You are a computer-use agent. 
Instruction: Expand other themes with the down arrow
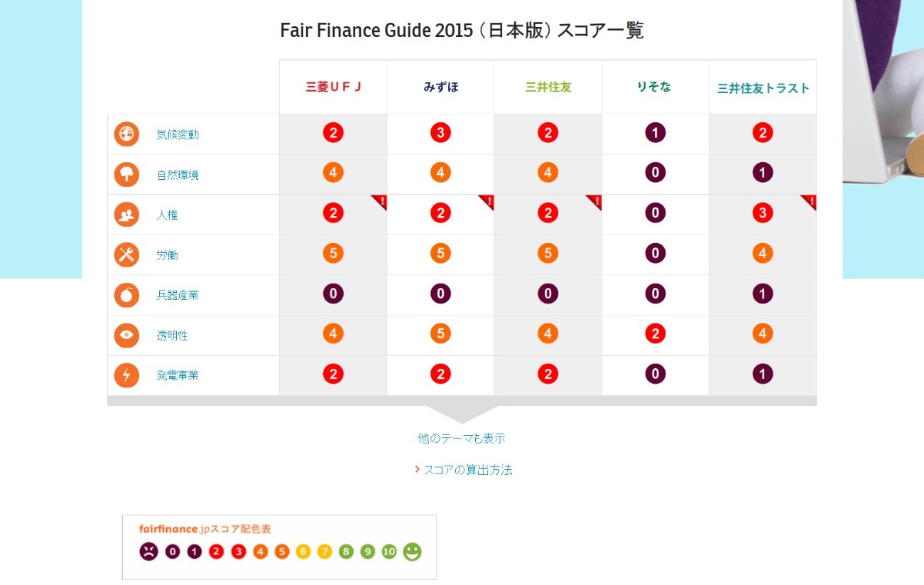(x=462, y=413)
